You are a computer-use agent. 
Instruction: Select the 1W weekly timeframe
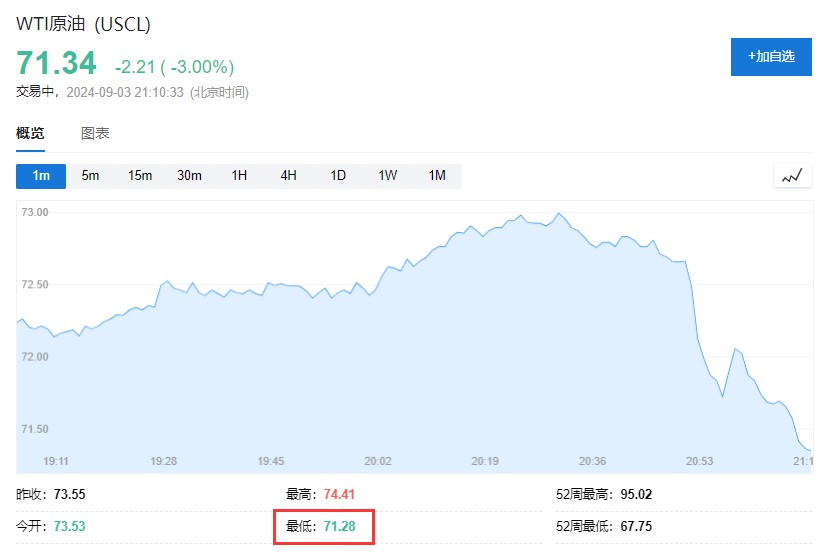coord(387,176)
